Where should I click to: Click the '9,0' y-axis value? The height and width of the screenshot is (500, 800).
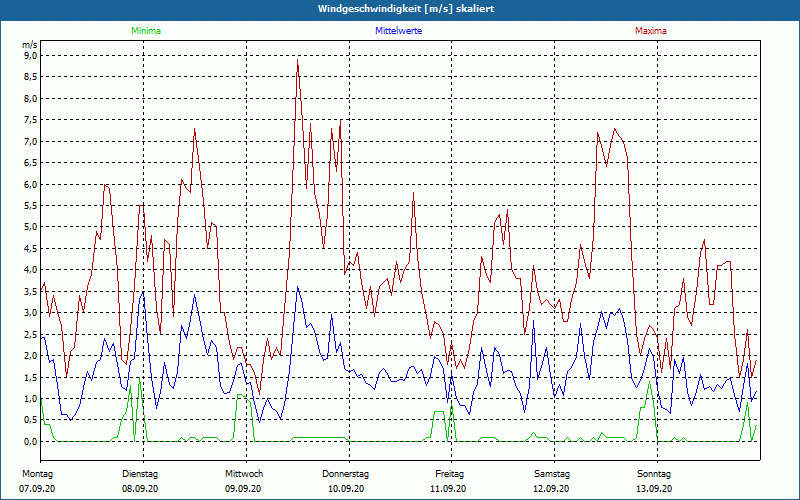point(31,56)
